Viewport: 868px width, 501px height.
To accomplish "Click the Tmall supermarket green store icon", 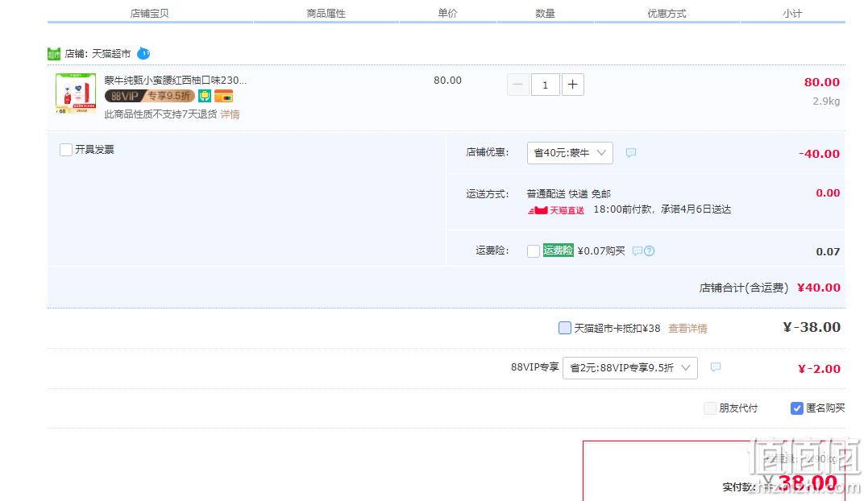I will 54,54.
